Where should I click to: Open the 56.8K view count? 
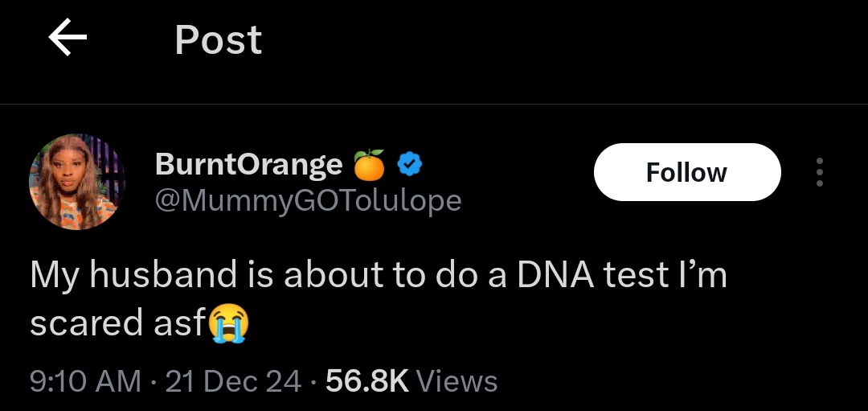(x=367, y=380)
